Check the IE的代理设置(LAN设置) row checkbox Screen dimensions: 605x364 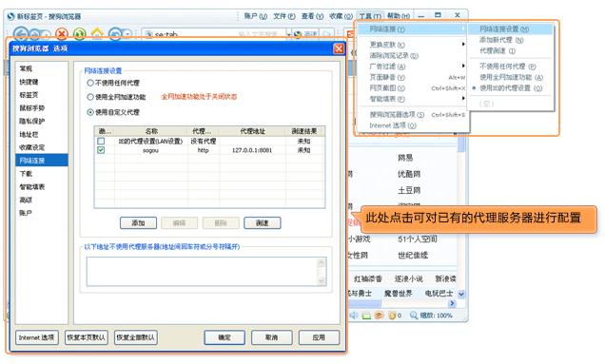[101, 141]
